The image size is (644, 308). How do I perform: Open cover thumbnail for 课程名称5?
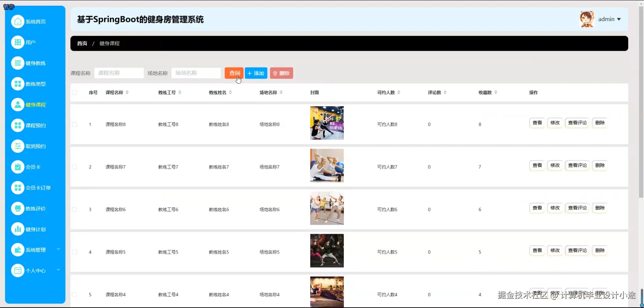pyautogui.click(x=327, y=251)
